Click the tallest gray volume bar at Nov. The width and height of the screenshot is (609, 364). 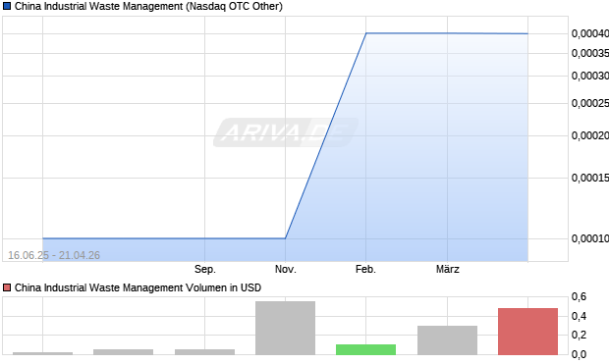click(x=286, y=328)
